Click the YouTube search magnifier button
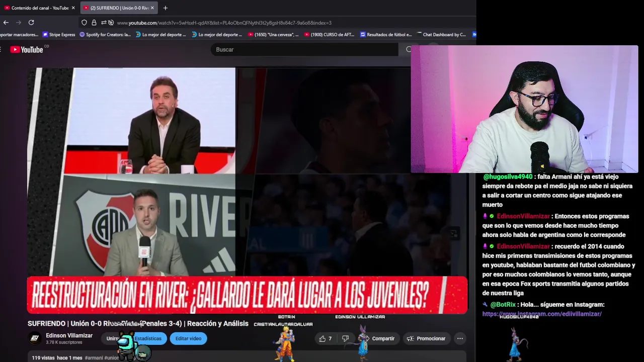This screenshot has height=362, width=644. coord(408,49)
